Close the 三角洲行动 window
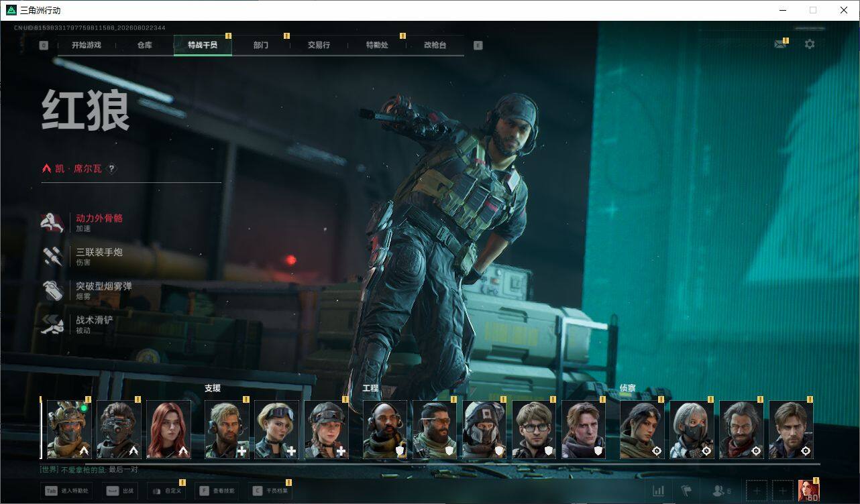 click(844, 10)
